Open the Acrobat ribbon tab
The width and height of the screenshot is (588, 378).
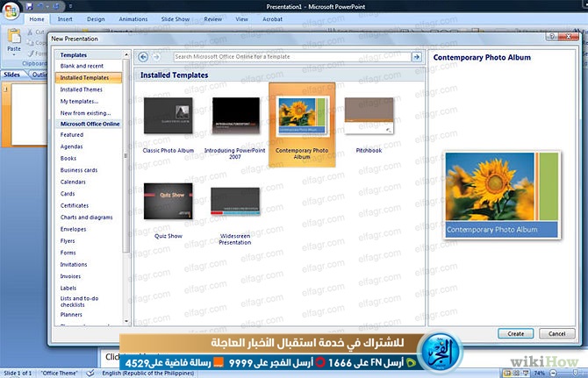click(272, 19)
